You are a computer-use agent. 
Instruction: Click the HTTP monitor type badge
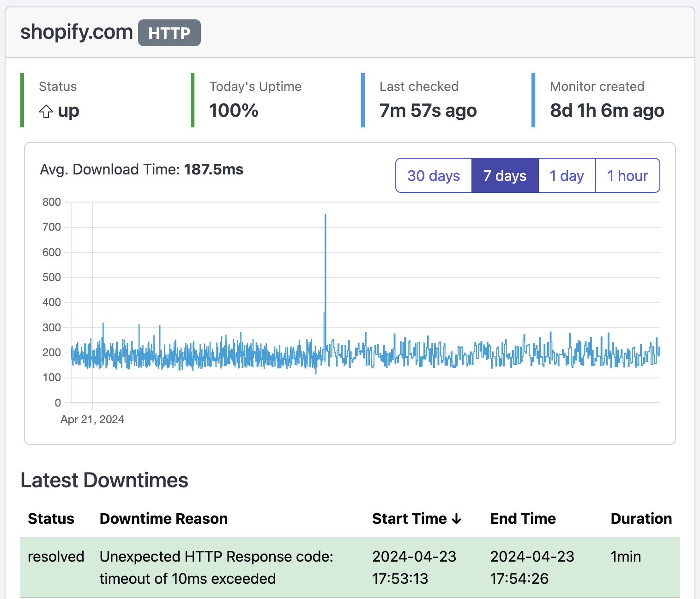(x=169, y=33)
